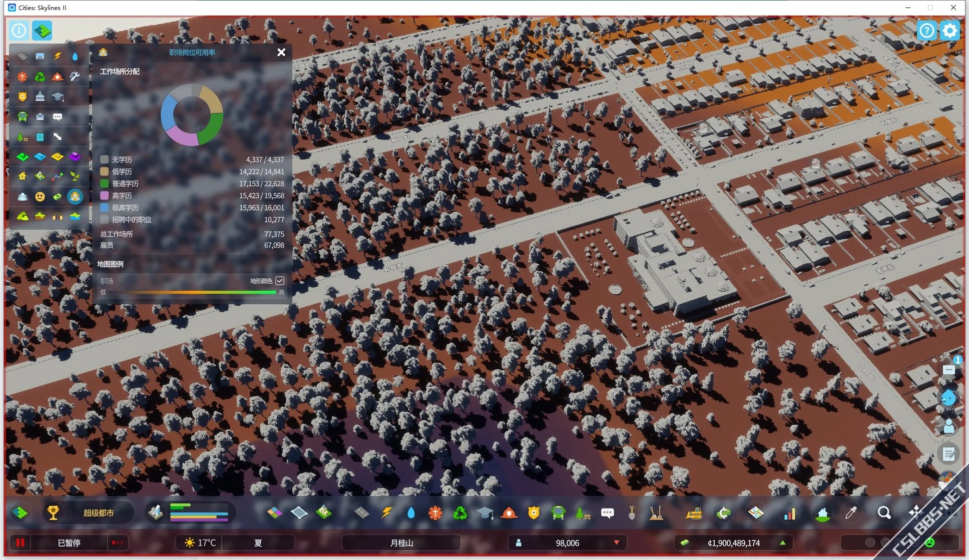Open the map tiles tool in bottom toolbar
This screenshot has height=560, width=969.
[299, 513]
